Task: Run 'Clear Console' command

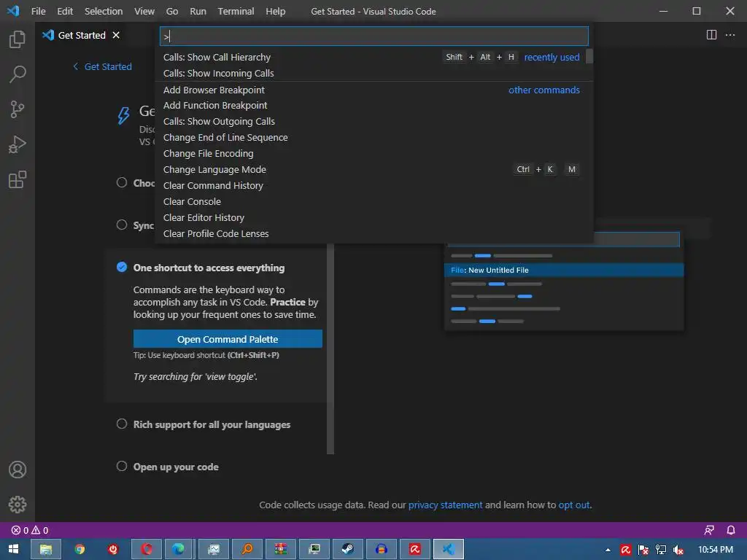Action: coord(374,201)
